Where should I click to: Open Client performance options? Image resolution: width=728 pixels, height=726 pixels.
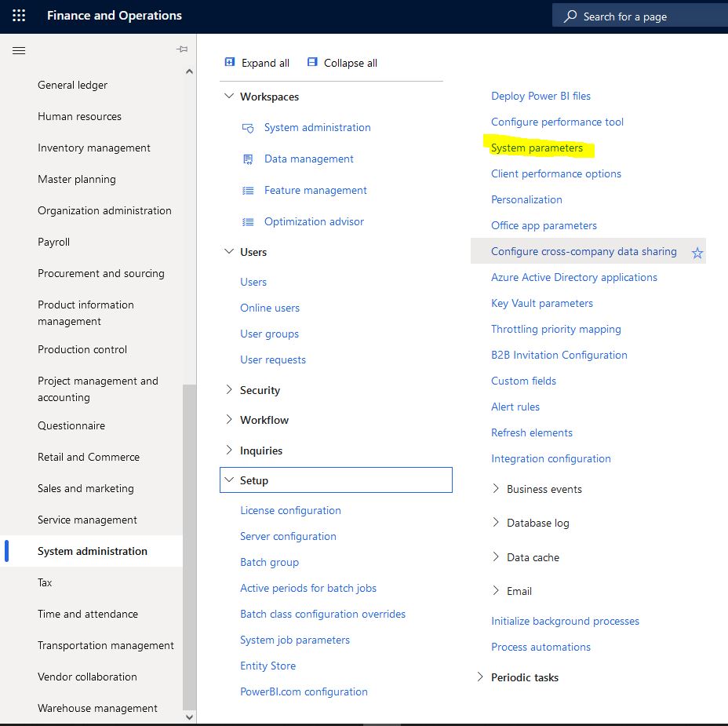click(x=556, y=173)
